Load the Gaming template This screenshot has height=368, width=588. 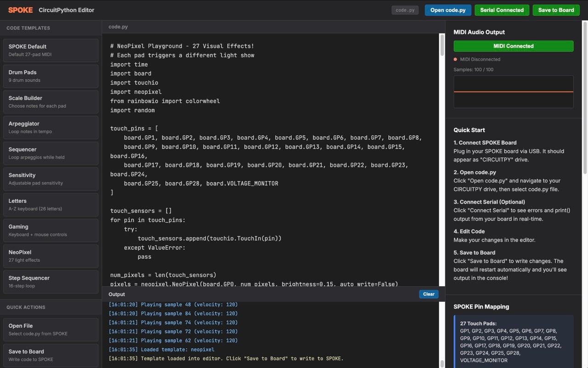[51, 230]
